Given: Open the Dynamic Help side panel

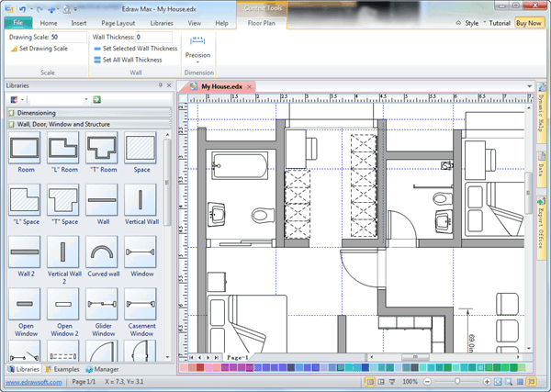Looking at the screenshot, I should 542,119.
